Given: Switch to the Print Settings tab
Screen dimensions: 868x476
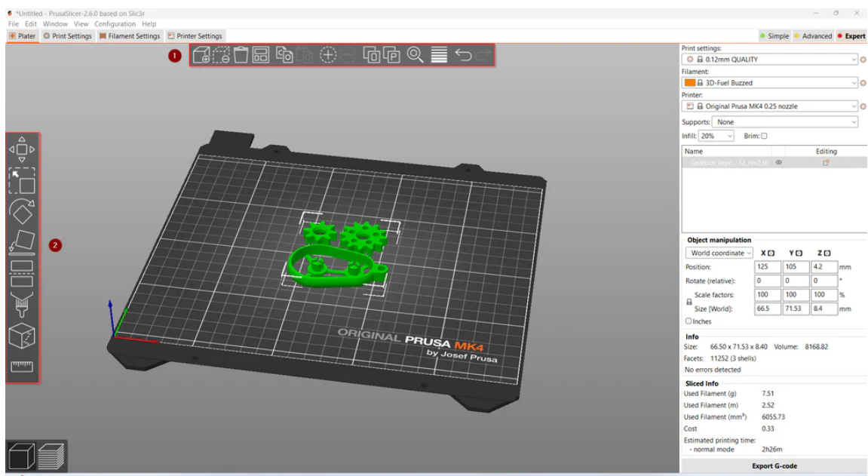Looking at the screenshot, I should (x=68, y=36).
